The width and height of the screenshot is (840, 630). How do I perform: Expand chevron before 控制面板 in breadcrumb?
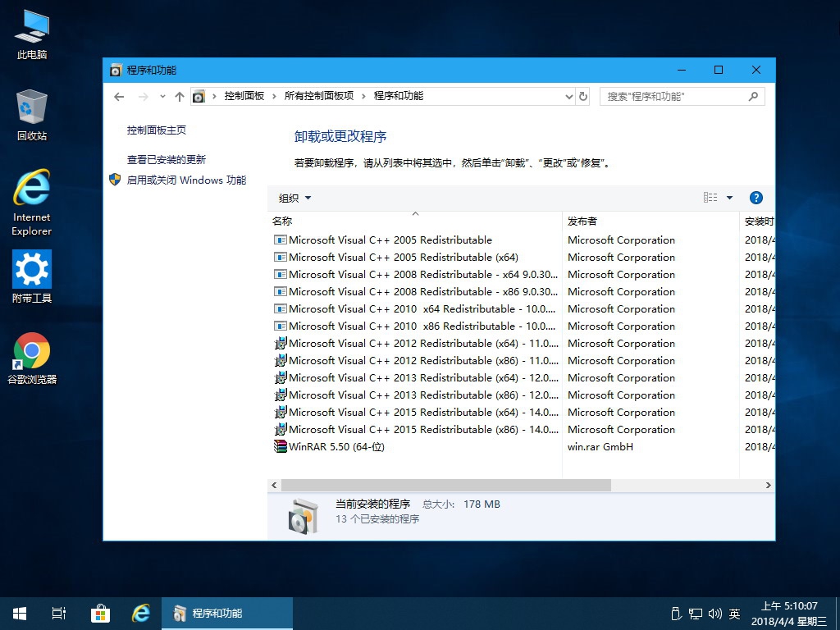[x=214, y=97]
